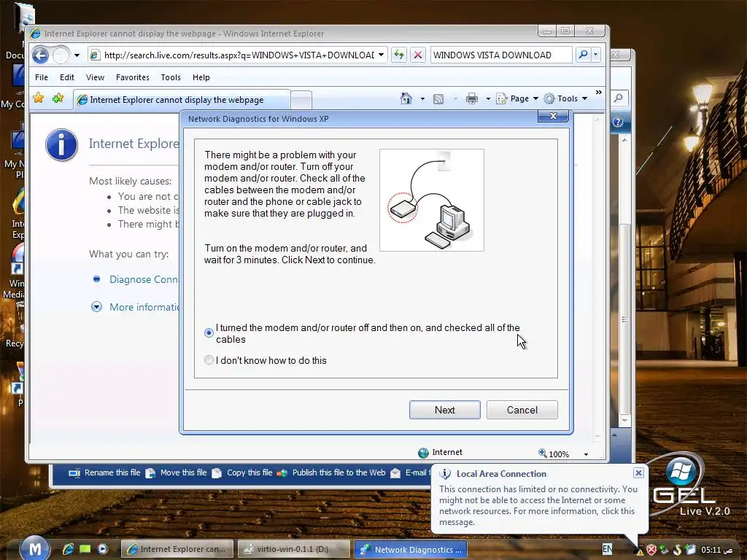Viewport: 747px width, 560px height.
Task: Open recent pages dropdown next to navigation arrows
Action: click(x=77, y=55)
